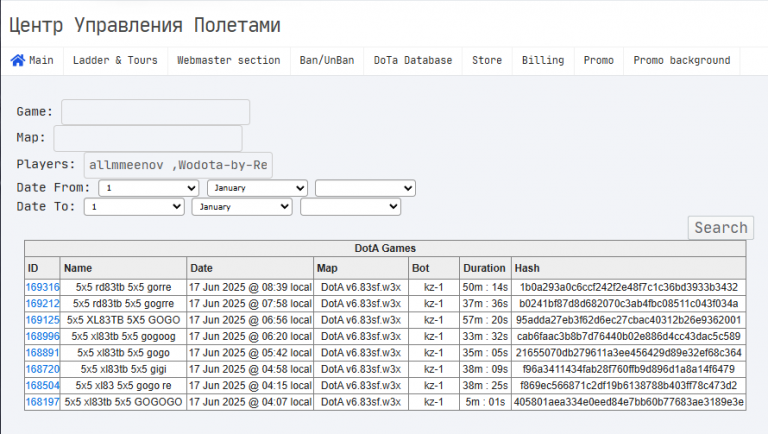Click the Duration column header

click(484, 268)
